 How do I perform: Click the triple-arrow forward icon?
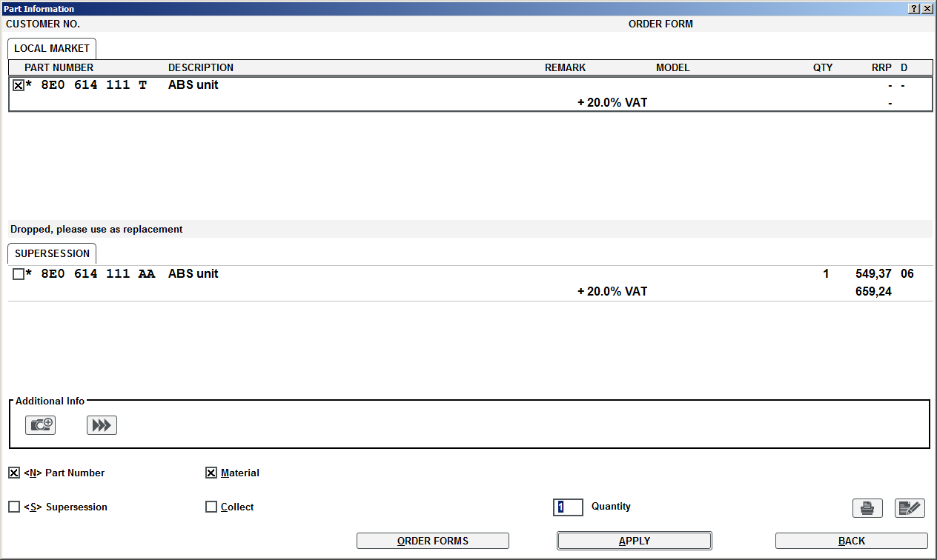point(102,425)
